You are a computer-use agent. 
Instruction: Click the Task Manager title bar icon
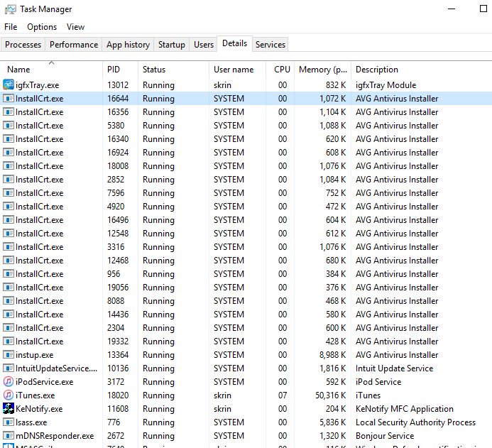pyautogui.click(x=11, y=9)
